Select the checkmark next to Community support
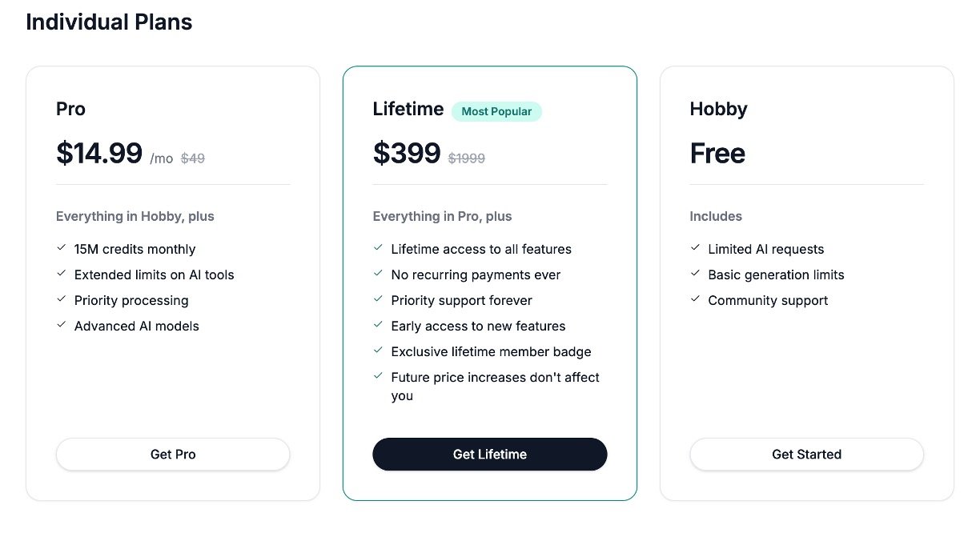 [x=695, y=300]
